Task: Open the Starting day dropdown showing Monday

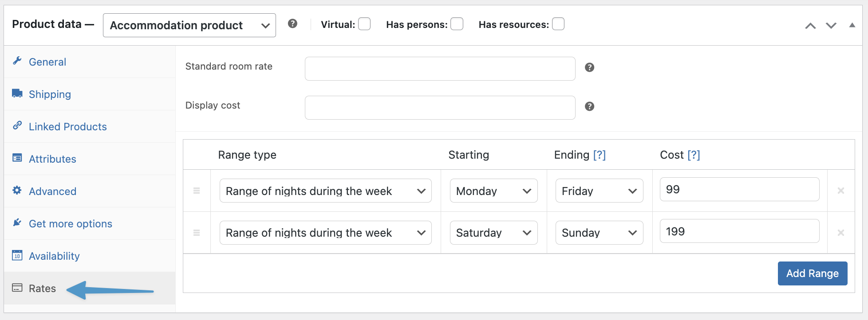Action: click(x=493, y=191)
